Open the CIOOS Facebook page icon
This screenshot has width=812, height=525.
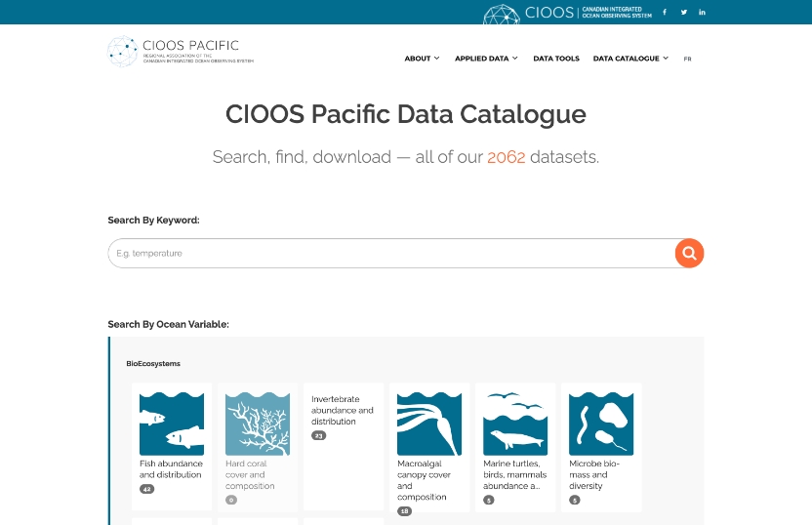point(665,12)
